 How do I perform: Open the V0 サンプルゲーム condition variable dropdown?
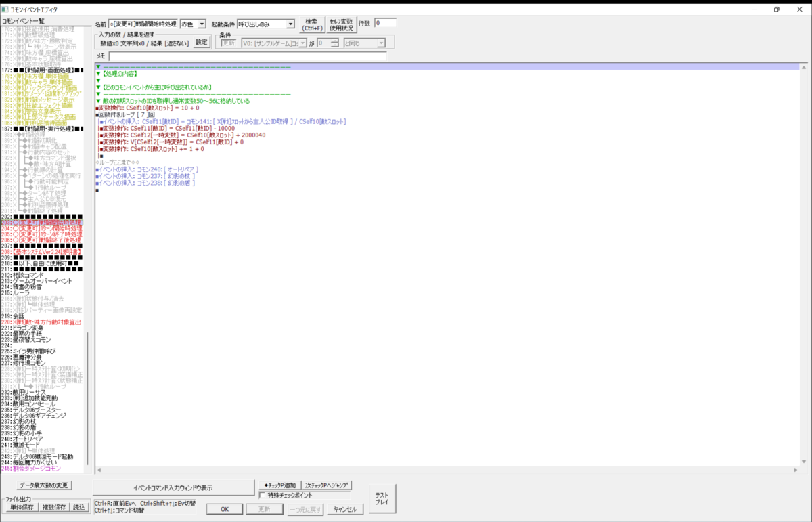click(273, 43)
